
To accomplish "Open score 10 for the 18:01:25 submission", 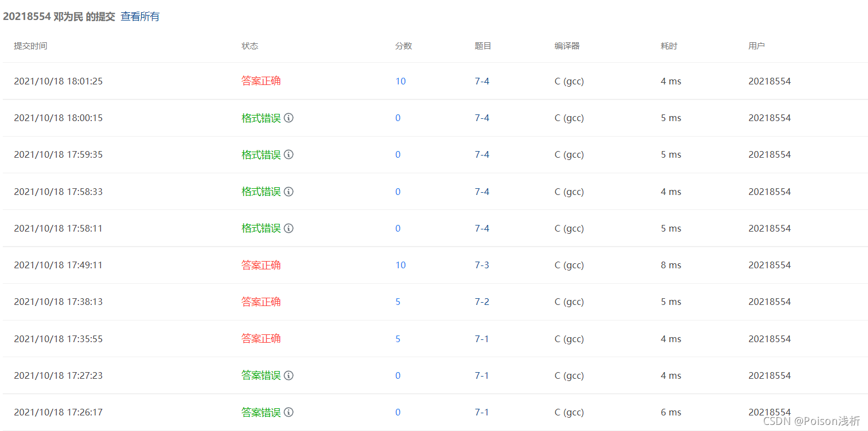I will click(400, 81).
